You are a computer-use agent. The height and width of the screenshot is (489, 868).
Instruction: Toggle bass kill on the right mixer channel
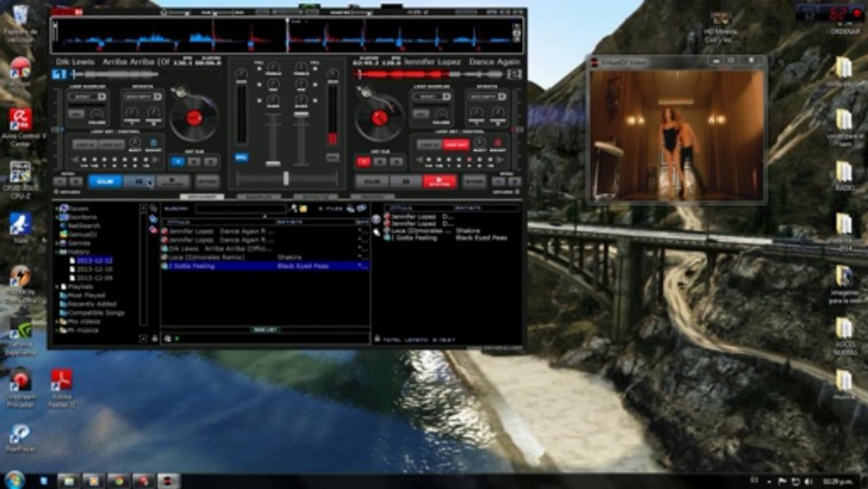click(315, 101)
